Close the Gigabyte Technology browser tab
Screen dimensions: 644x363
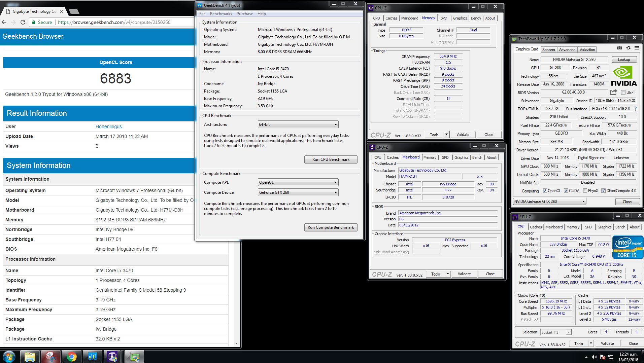(62, 11)
